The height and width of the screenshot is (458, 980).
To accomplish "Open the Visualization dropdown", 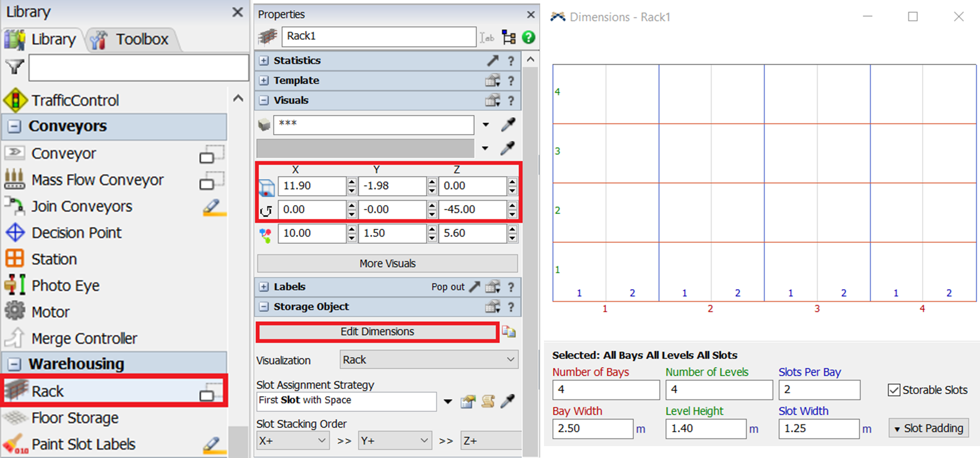I will click(429, 360).
